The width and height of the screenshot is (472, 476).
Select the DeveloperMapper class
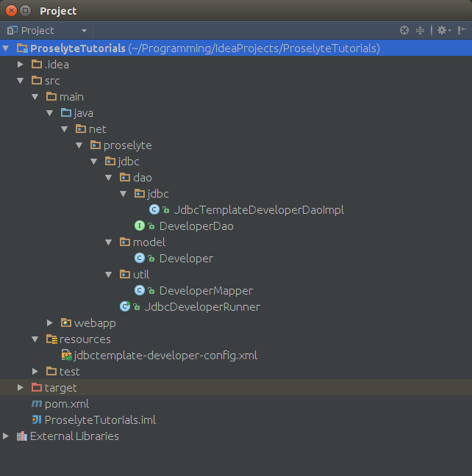205,291
